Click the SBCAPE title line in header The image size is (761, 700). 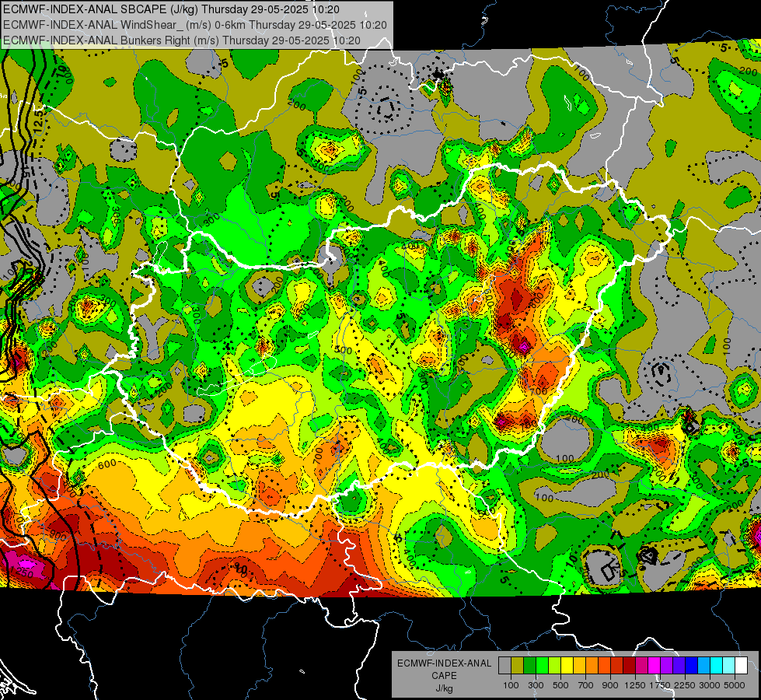tap(171, 9)
